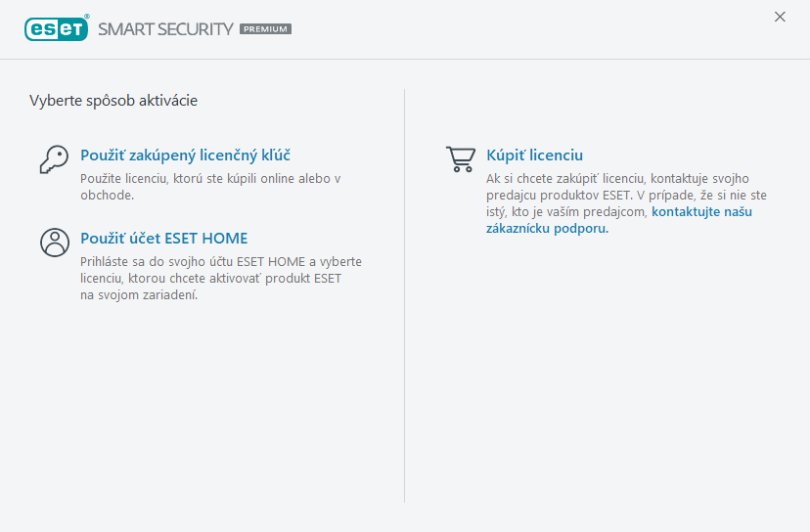Choose "Použiť účet ESET HOME" activation
Viewport: 810px width, 532px height.
point(163,239)
